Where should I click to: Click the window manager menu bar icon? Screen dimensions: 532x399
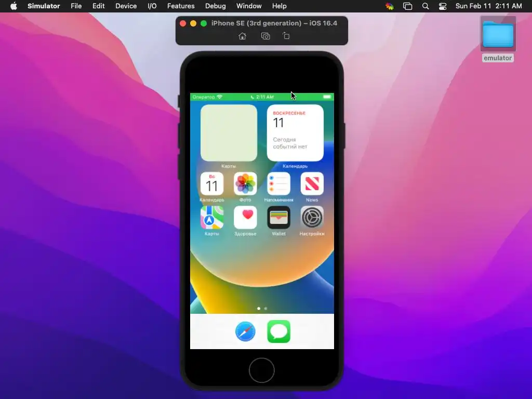coord(407,6)
